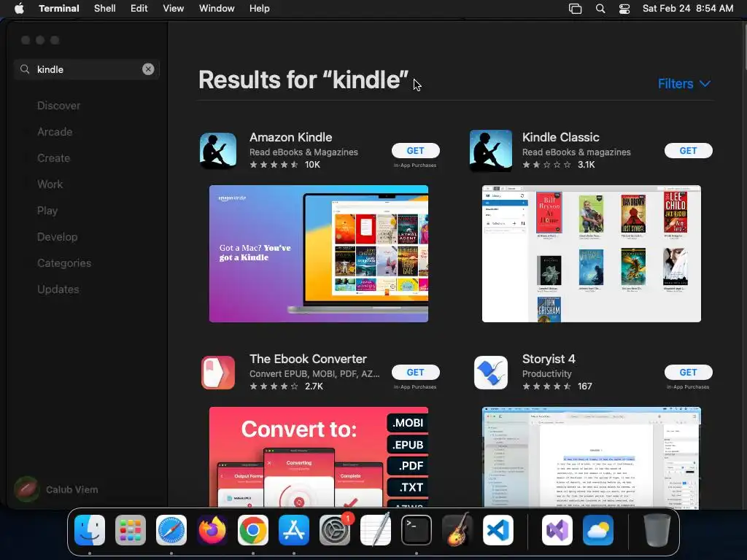Open the Trash in the dock
Viewport: 747px width, 560px height.
[x=657, y=530]
